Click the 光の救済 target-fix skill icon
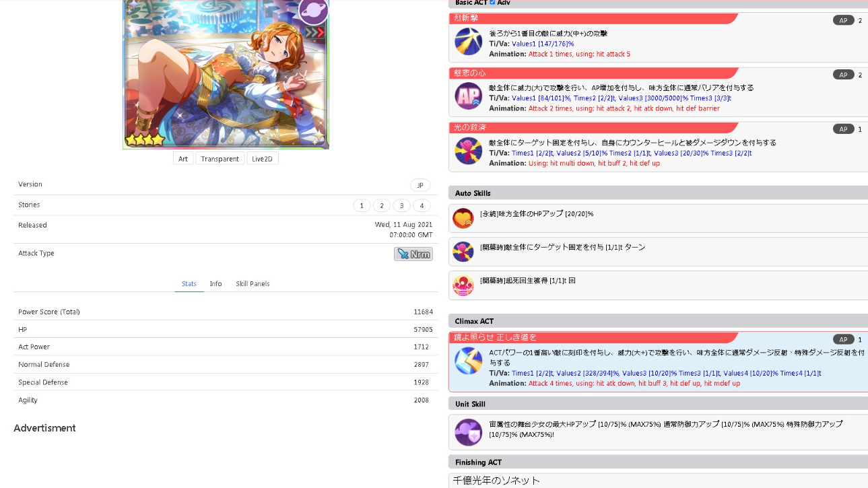The height and width of the screenshot is (488, 868). [x=468, y=151]
